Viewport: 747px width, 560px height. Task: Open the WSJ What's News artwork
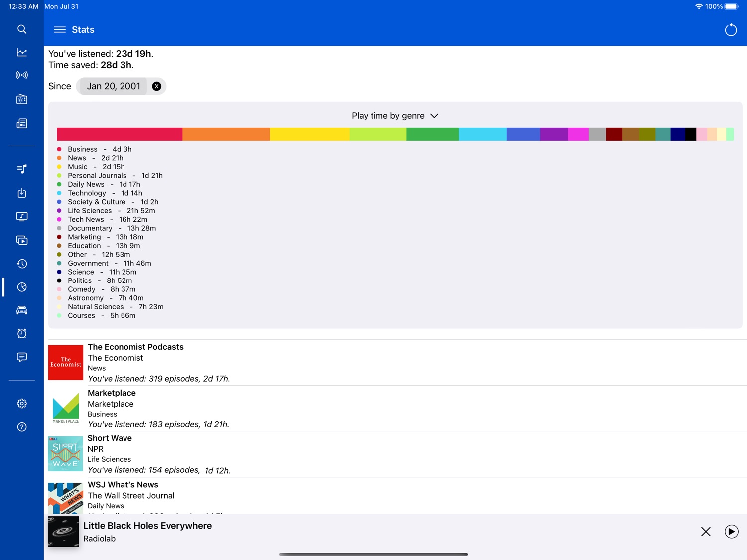(x=66, y=498)
